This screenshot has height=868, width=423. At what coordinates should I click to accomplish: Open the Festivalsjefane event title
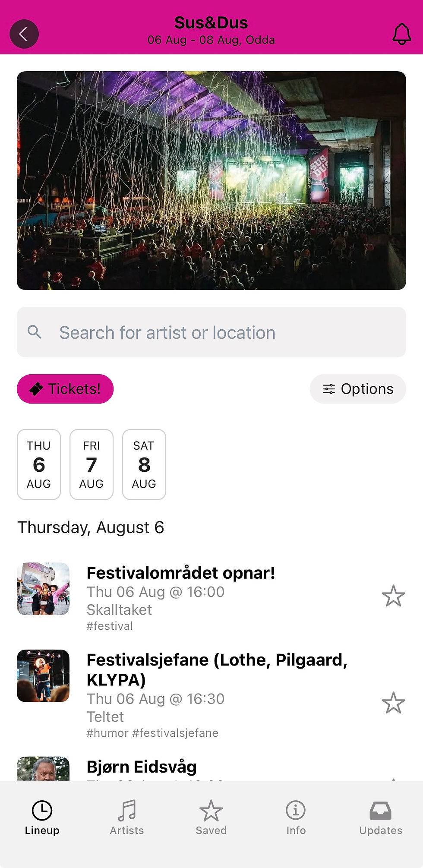coord(217,669)
